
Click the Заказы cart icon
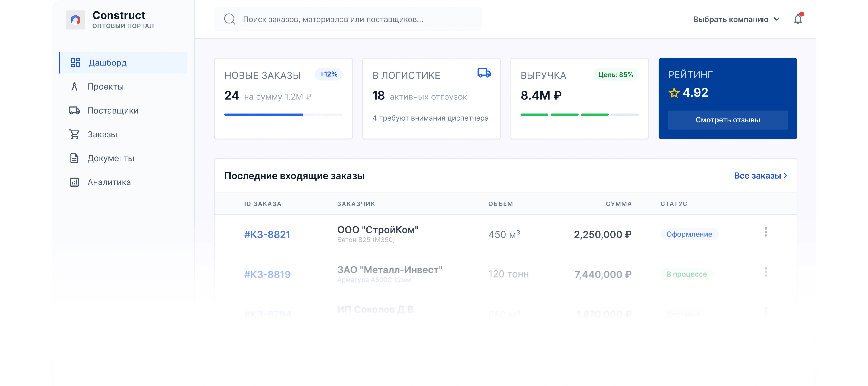tap(74, 134)
